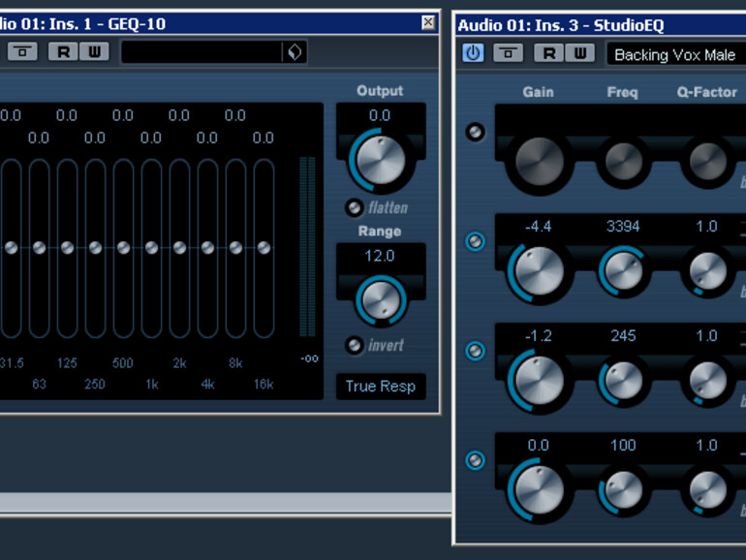Click the 125 Hz band slider handle
The height and width of the screenshot is (560, 746).
(x=68, y=248)
